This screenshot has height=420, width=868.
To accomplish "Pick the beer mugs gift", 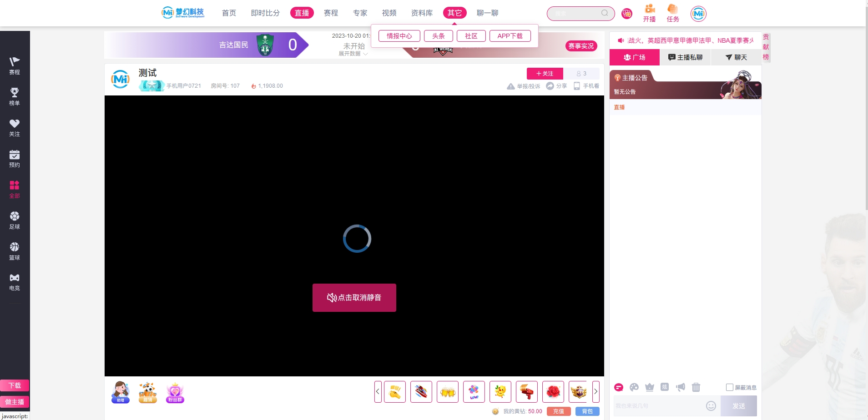I will click(x=448, y=392).
